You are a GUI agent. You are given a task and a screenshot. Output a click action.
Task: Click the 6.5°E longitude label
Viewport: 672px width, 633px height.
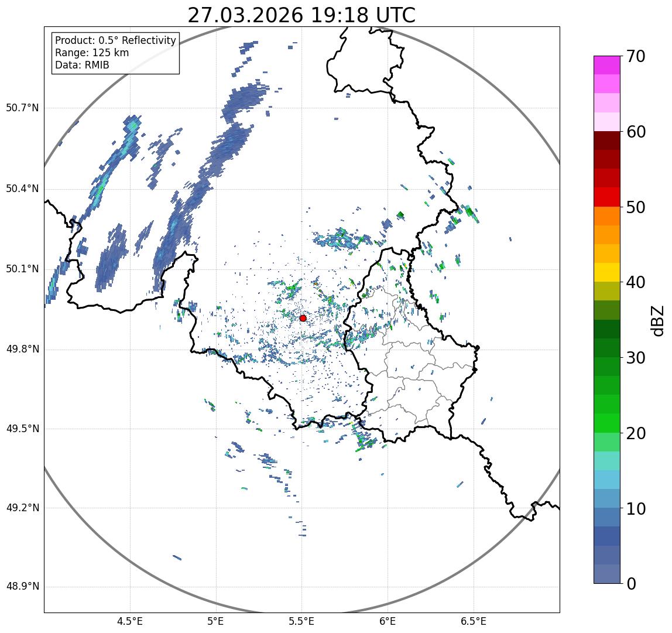click(x=474, y=621)
